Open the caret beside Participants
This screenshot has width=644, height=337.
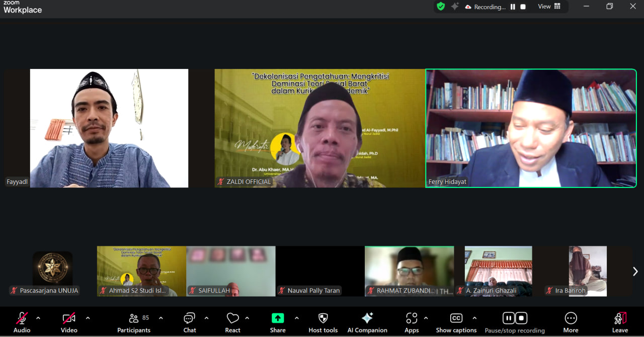click(x=161, y=318)
